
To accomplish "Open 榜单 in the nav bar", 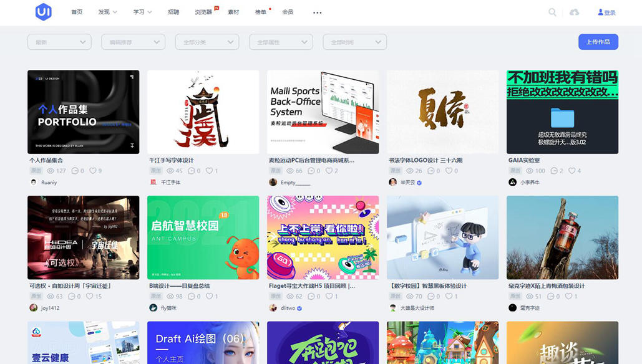I will (x=260, y=12).
